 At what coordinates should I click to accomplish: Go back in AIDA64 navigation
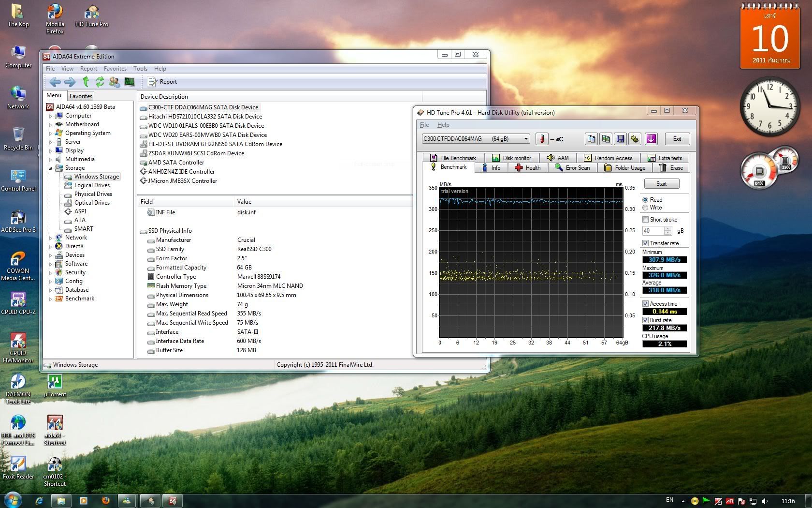55,82
